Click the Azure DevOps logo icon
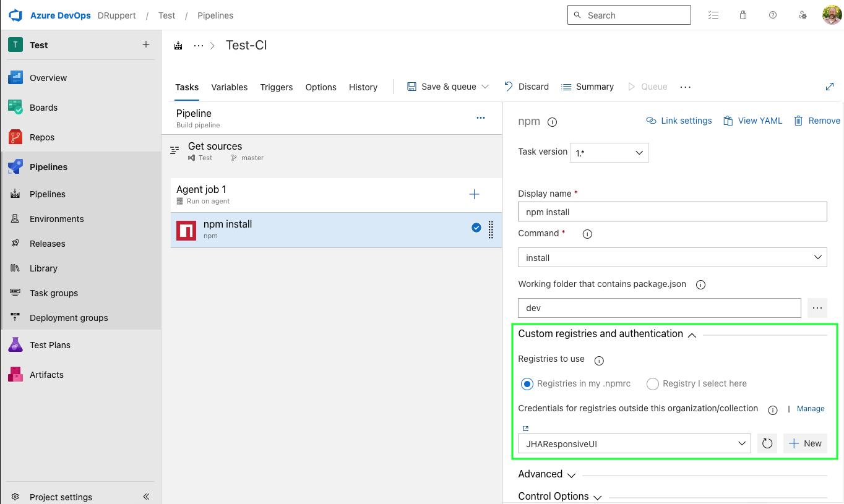The width and height of the screenshot is (844, 504). coord(15,15)
